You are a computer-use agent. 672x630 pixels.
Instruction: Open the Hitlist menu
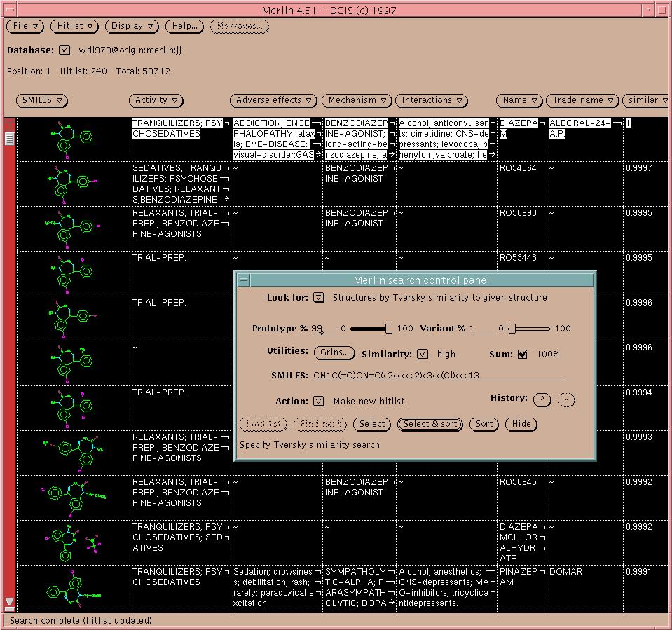[75, 26]
